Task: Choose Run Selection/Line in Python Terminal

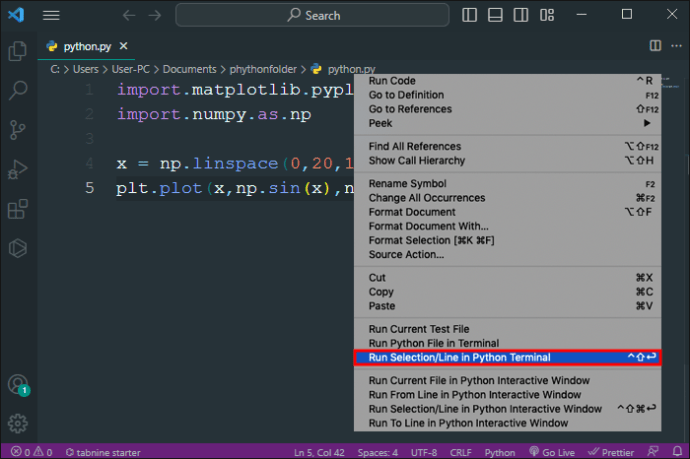Action: click(507, 357)
